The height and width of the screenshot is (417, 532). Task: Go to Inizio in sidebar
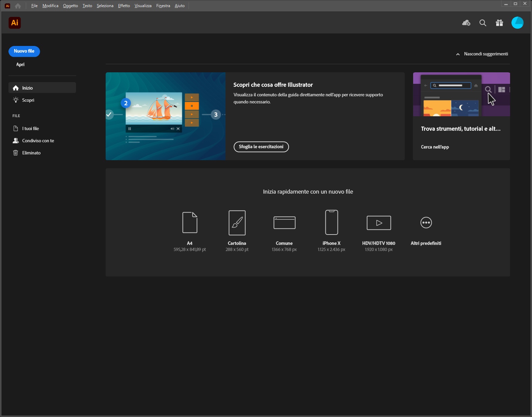coord(42,88)
